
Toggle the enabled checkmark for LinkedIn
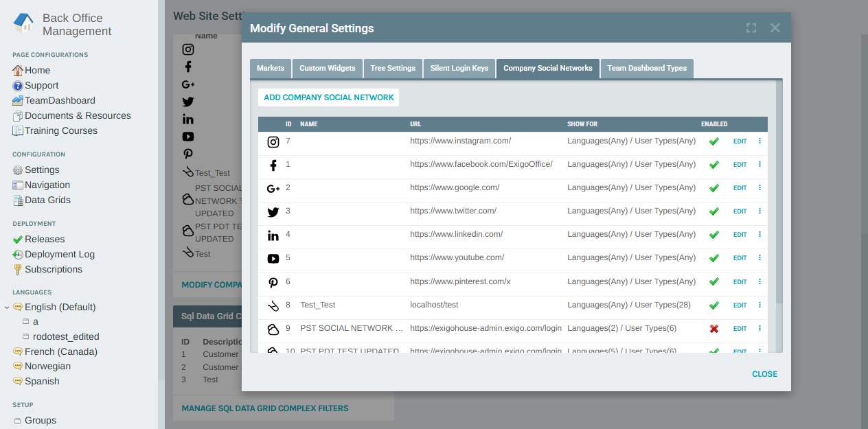(714, 235)
